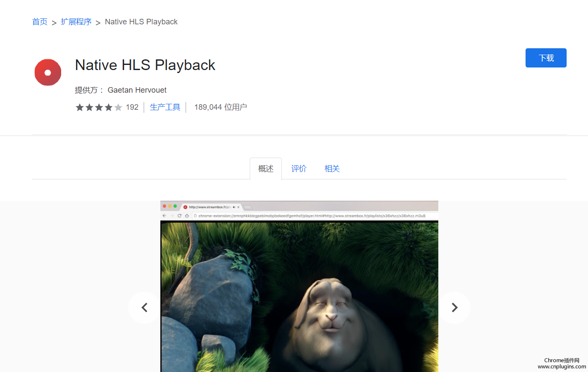The height and width of the screenshot is (372, 588).
Task: Go to previous screenshot with left arrow
Action: [x=145, y=308]
